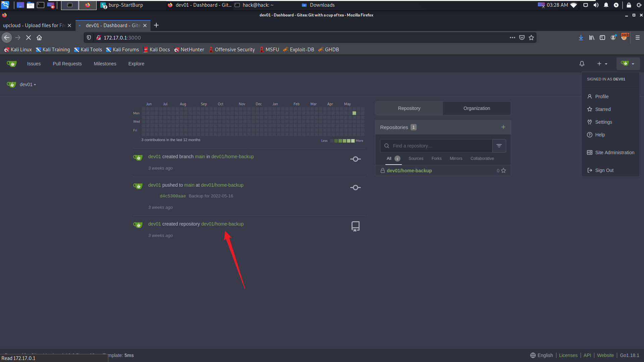The image size is (644, 362).
Task: Stop page loading in Firefox toolbar
Action: (x=29, y=38)
